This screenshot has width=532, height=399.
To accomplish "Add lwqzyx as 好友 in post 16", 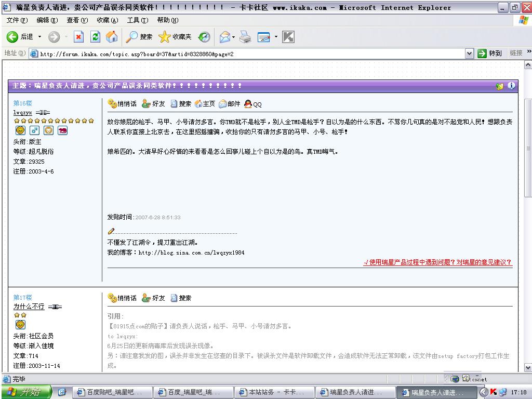I will click(x=153, y=103).
